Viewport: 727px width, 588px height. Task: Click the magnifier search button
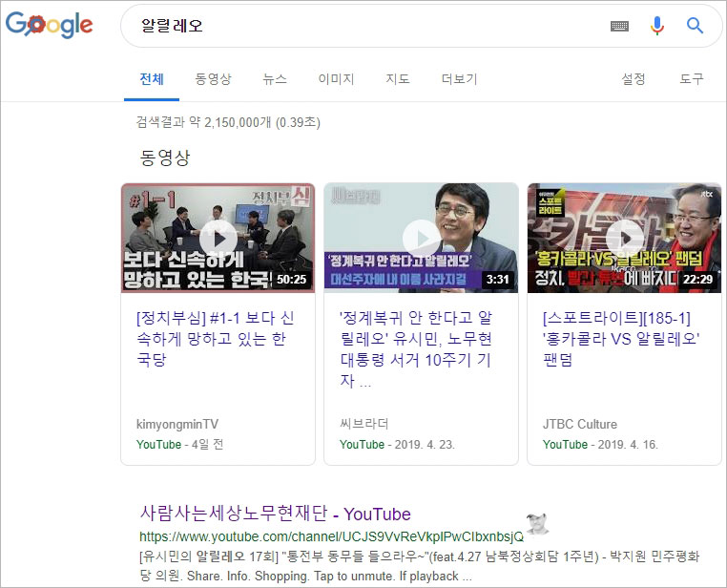[695, 26]
